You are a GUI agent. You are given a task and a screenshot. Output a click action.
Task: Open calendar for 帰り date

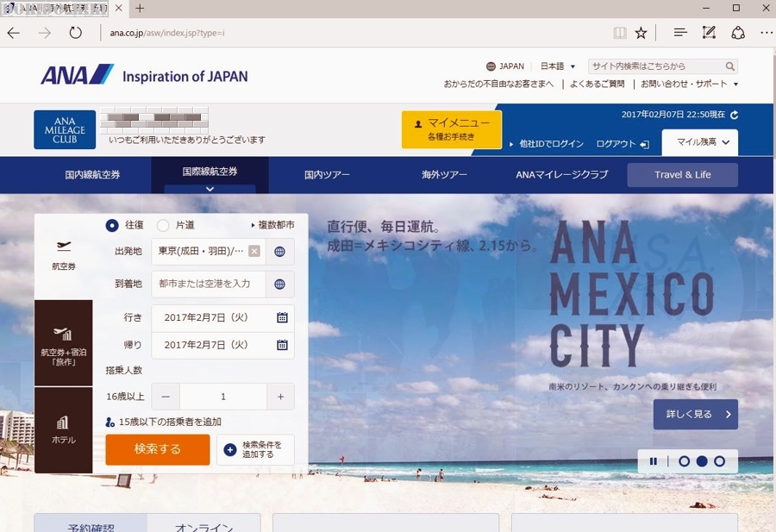click(282, 345)
